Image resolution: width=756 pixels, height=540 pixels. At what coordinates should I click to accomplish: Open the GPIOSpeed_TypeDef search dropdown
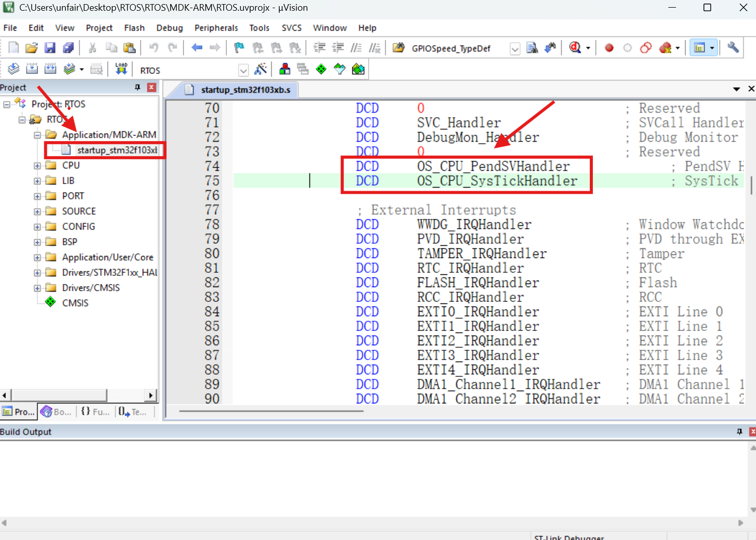515,48
